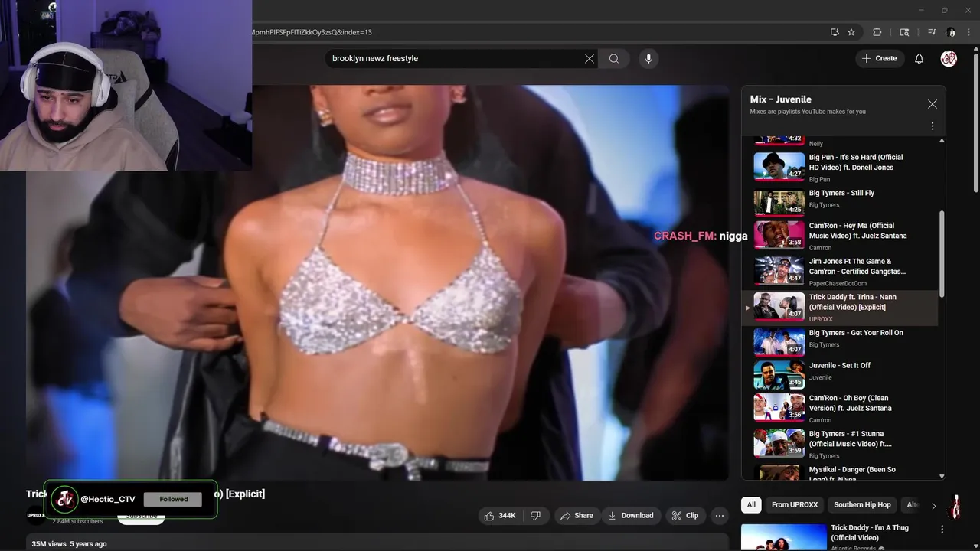Open the UPROXX channel avatar
Image resolution: width=980 pixels, height=551 pixels.
[36, 515]
